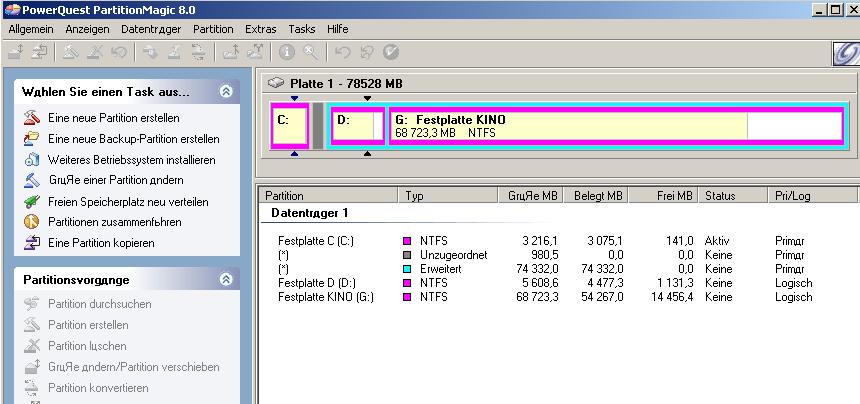Viewport: 860px width, 404px height.
Task: Open the Extras menu
Action: (261, 29)
